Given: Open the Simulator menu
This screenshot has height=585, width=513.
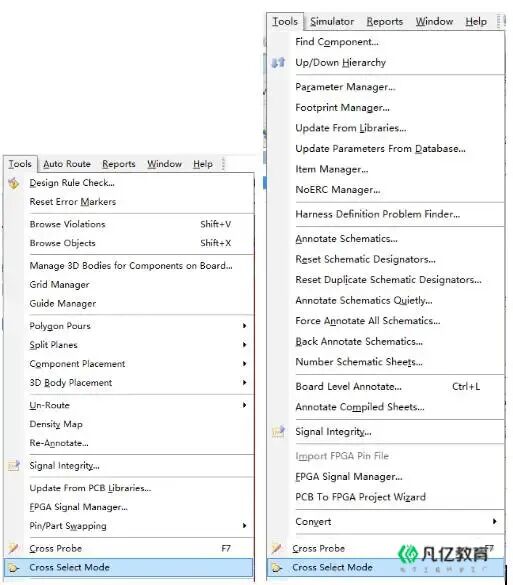Looking at the screenshot, I should [332, 22].
